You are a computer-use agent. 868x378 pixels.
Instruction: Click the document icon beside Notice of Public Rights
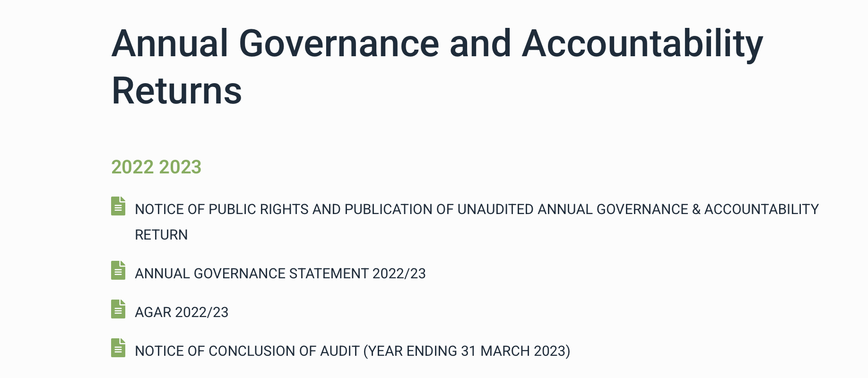pos(118,206)
